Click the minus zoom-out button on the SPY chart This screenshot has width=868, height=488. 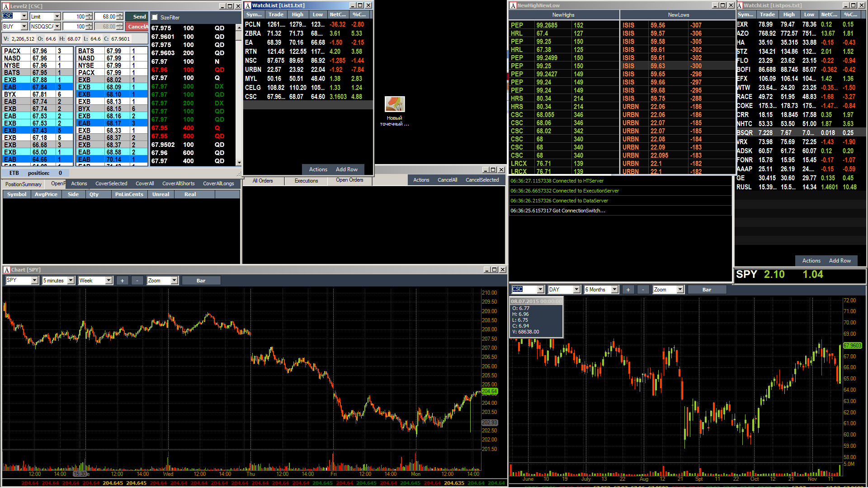tap(137, 281)
